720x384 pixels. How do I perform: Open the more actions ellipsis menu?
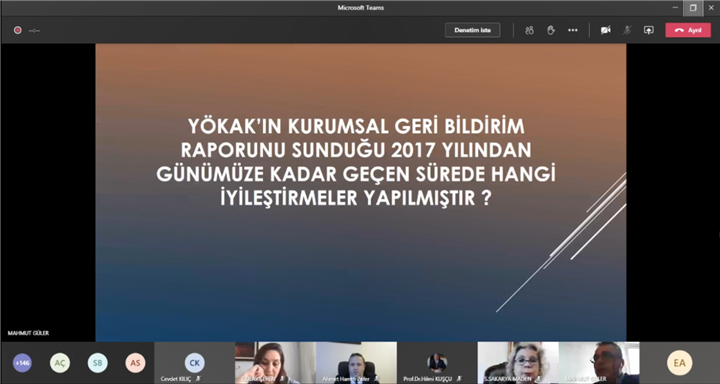click(573, 30)
